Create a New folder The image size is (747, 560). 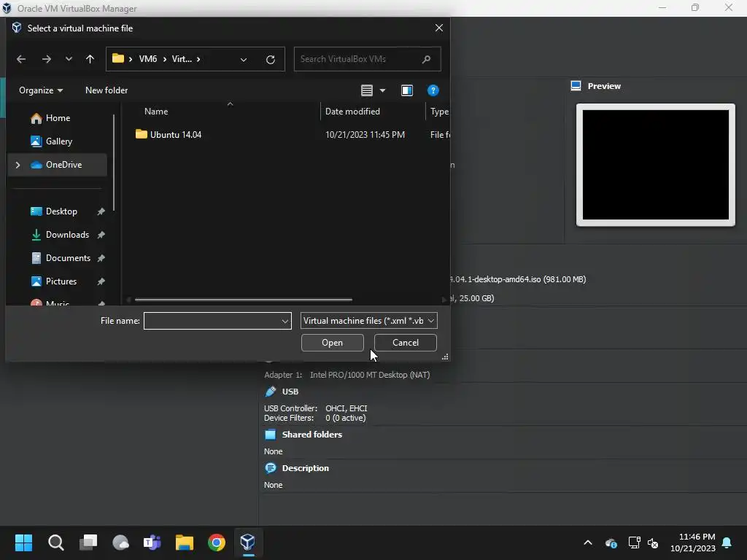(x=107, y=90)
